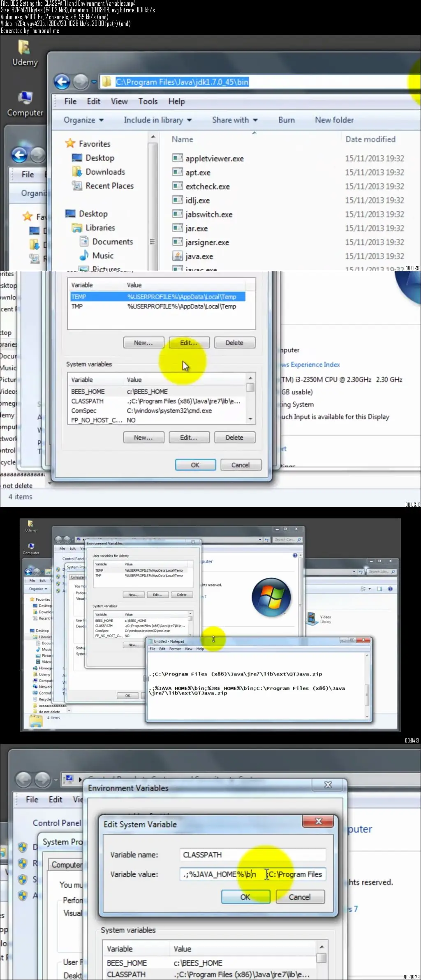Click the Name column header

pyautogui.click(x=182, y=139)
